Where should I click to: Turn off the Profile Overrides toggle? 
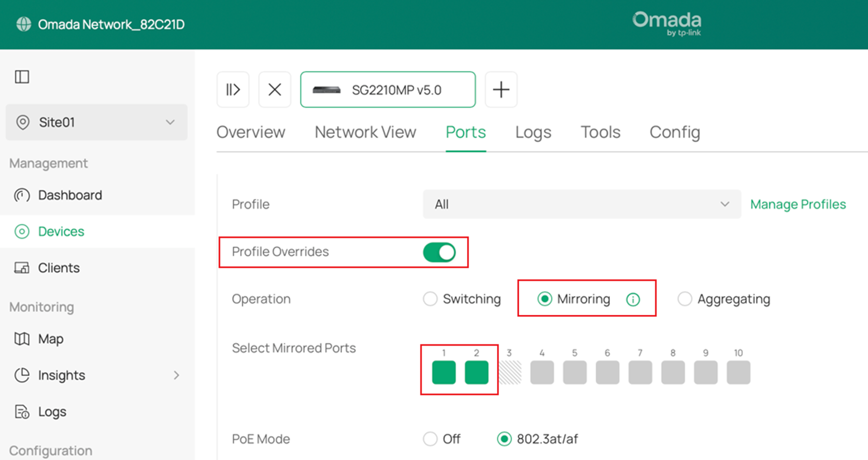439,253
